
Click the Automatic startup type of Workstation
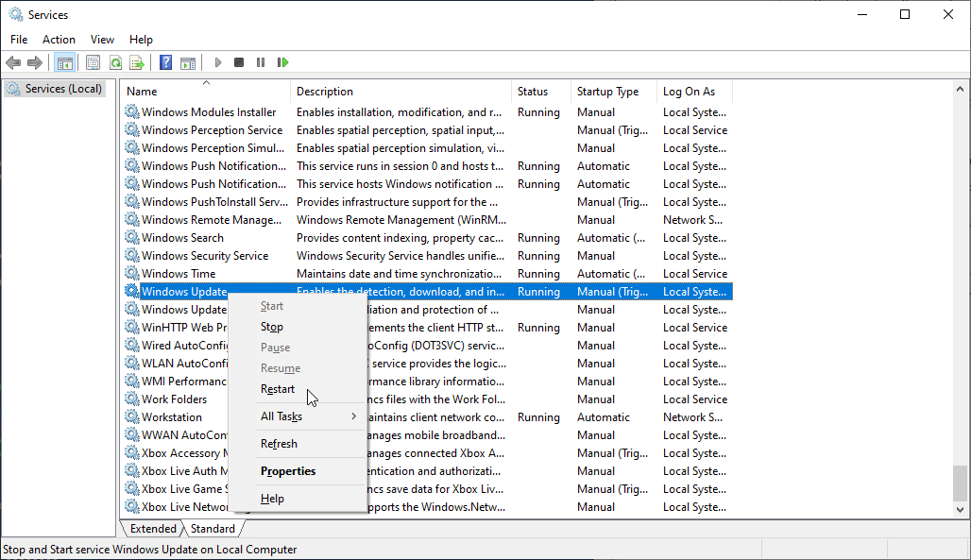pos(604,417)
